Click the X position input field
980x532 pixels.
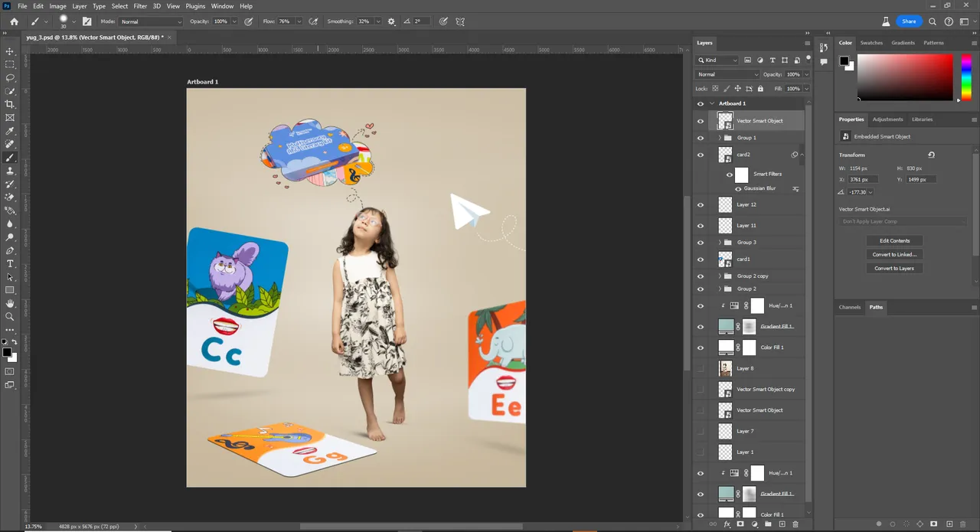pyautogui.click(x=863, y=179)
